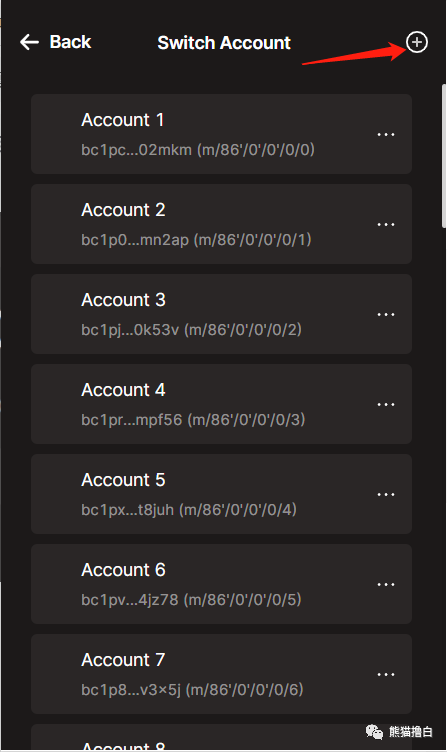Go back using the Back label
The width and height of the screenshot is (447, 752).
70,42
